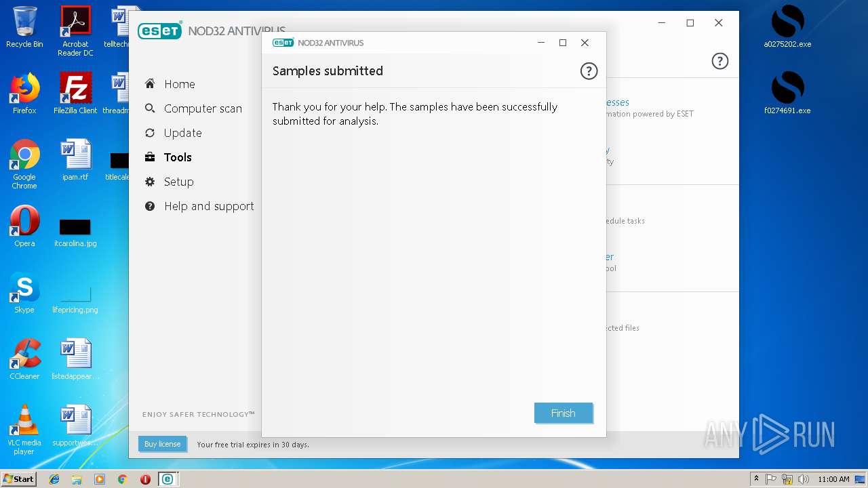The width and height of the screenshot is (868, 488).
Task: Close the Samples submitted dialog
Action: 585,43
